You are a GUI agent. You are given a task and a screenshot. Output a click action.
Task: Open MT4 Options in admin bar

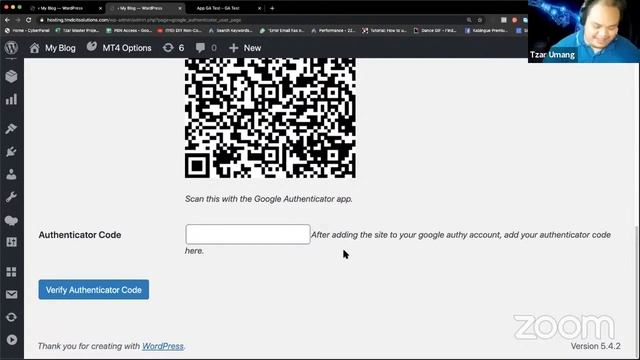point(119,48)
